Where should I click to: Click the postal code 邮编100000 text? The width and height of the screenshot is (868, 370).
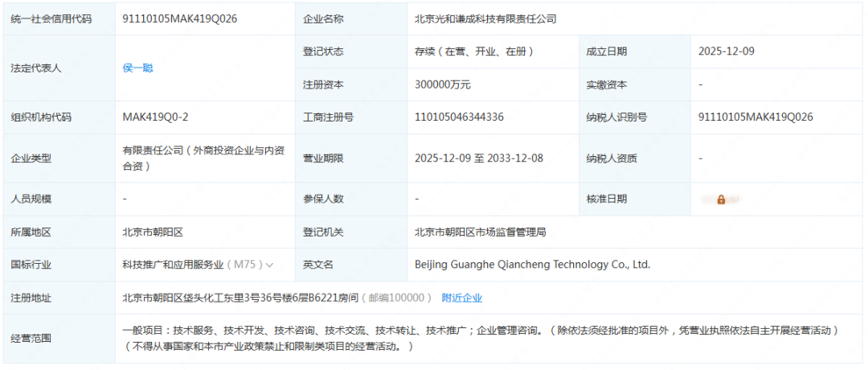(x=396, y=298)
